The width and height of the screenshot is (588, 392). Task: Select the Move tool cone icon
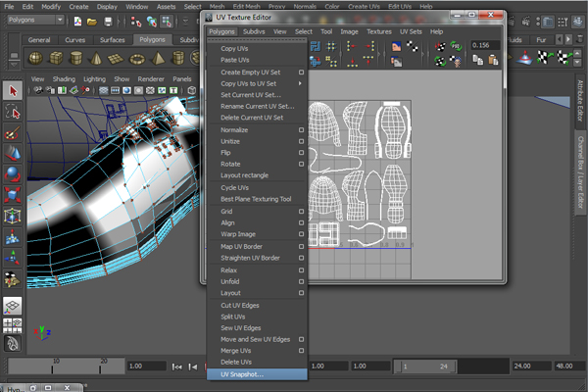13,154
